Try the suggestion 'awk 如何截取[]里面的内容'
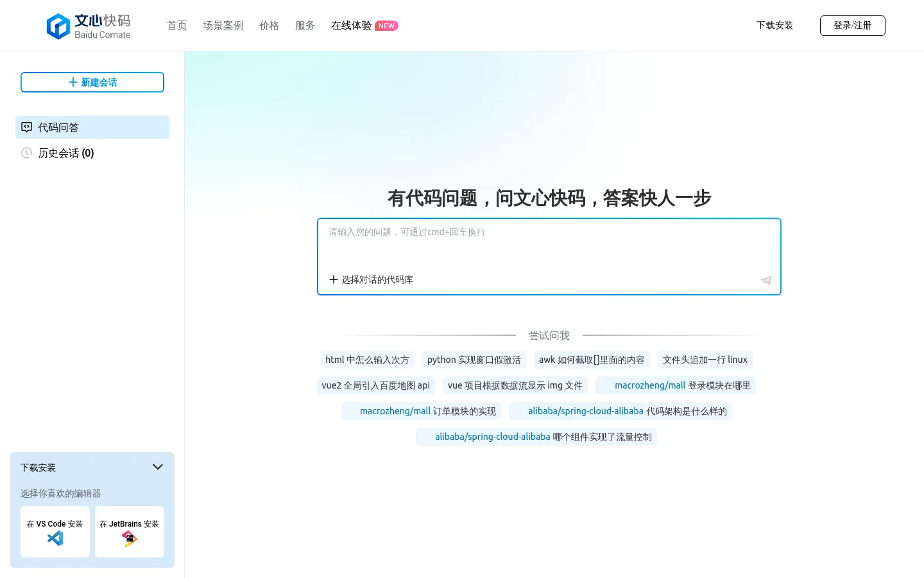The image size is (924, 578). coord(592,360)
